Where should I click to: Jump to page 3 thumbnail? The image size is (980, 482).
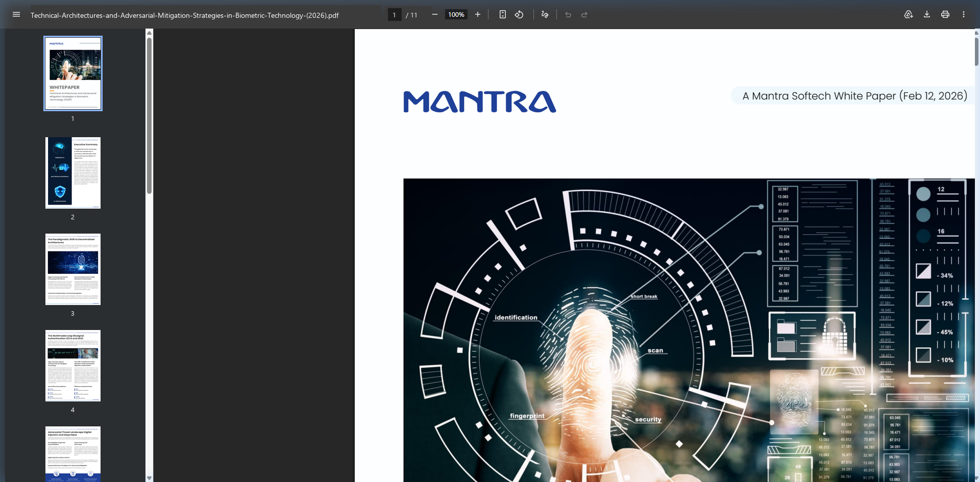coord(73,269)
